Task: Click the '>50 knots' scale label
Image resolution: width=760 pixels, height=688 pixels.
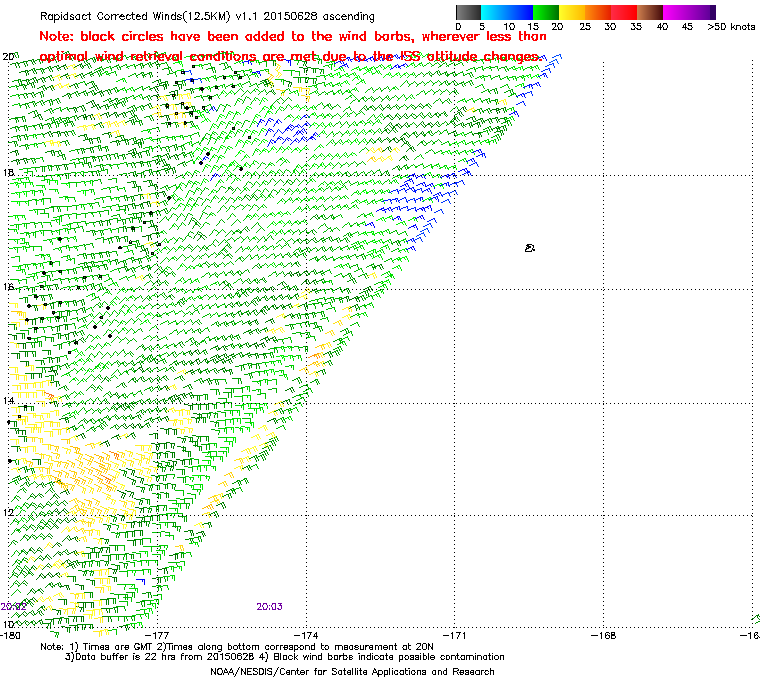Action: coord(731,27)
